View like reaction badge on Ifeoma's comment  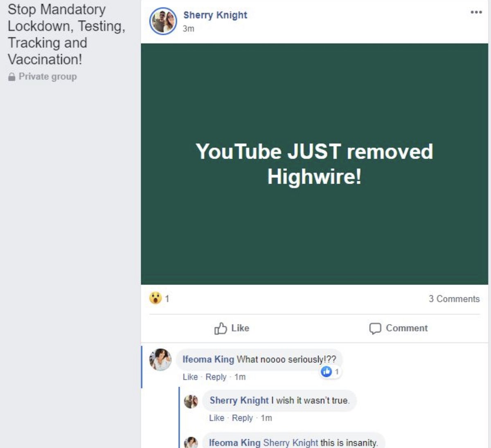coord(330,371)
